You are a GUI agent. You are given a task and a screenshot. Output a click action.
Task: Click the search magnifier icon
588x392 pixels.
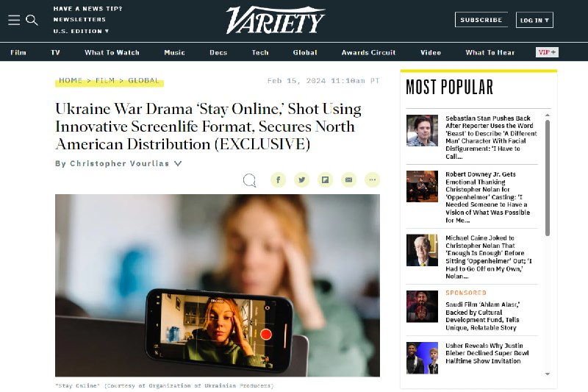pyautogui.click(x=32, y=20)
